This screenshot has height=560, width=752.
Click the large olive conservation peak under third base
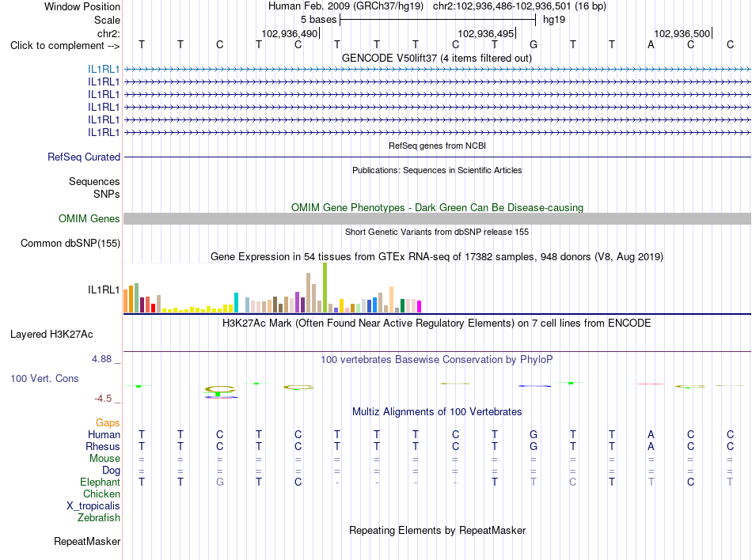(x=220, y=389)
